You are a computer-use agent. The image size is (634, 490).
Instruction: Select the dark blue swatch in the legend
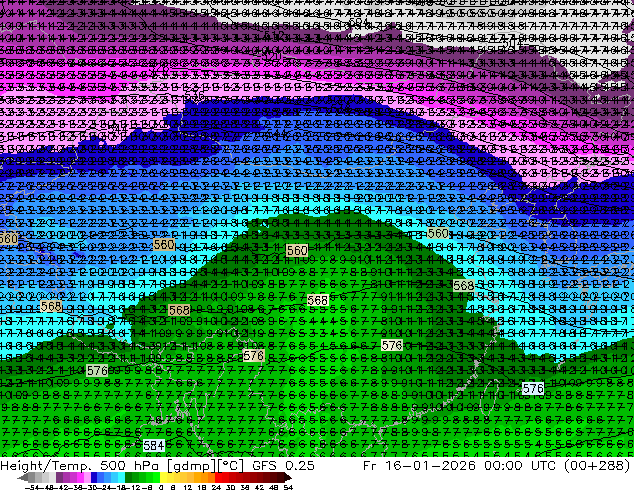pos(94,477)
